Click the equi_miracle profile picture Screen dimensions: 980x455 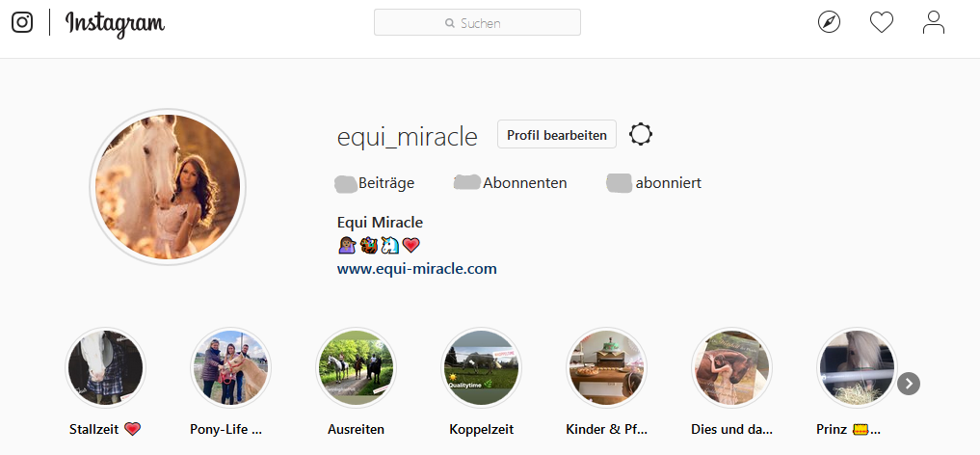coord(168,186)
